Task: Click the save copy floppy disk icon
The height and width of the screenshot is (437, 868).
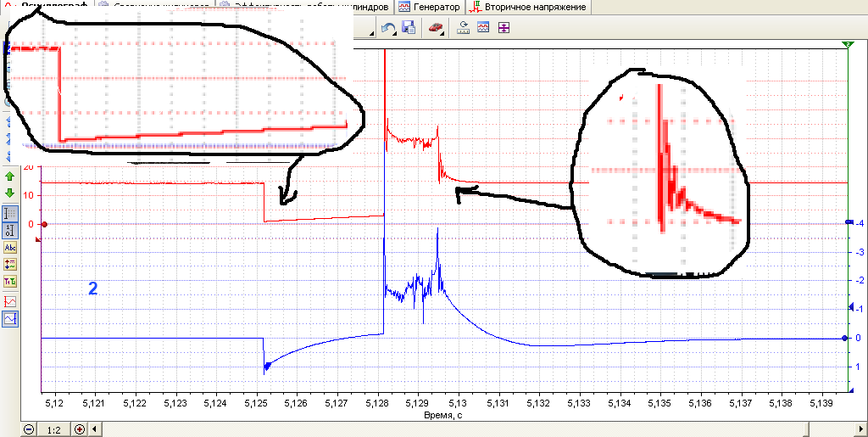Action: [409, 27]
